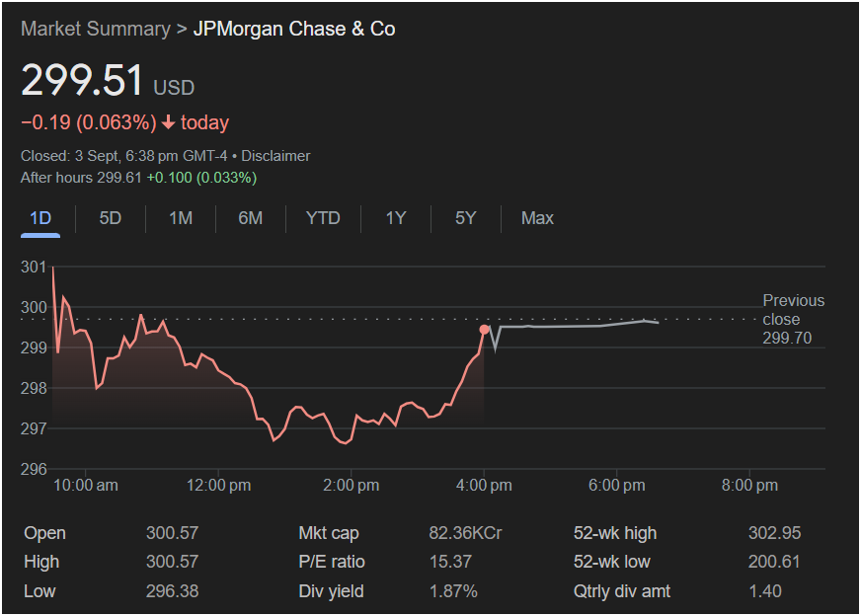Click the 8:00 pm axis label
This screenshot has width=861, height=616.
pos(749,486)
